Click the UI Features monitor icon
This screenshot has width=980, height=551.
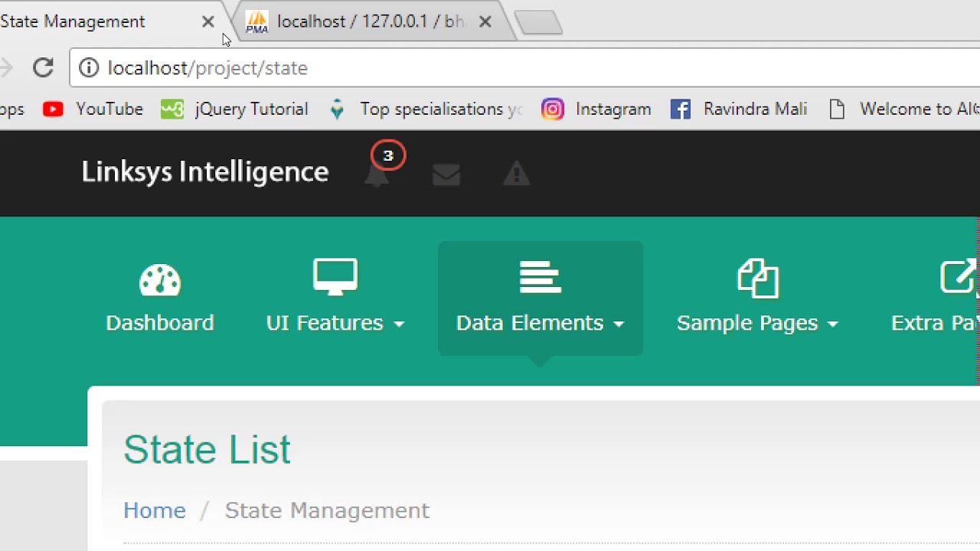(x=335, y=277)
